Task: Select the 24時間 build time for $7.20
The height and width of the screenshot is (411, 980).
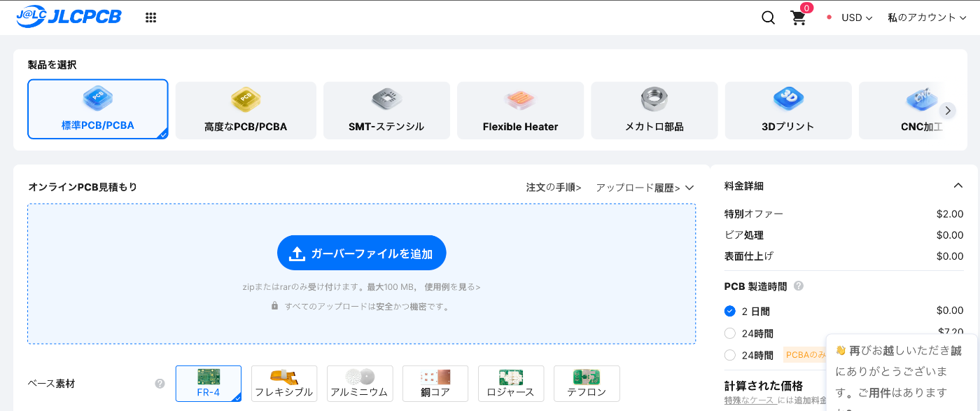Action: (730, 333)
